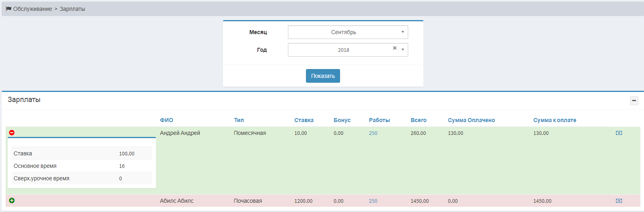644x212 pixels.
Task: Open the Год dropdown arrow
Action: click(x=403, y=50)
